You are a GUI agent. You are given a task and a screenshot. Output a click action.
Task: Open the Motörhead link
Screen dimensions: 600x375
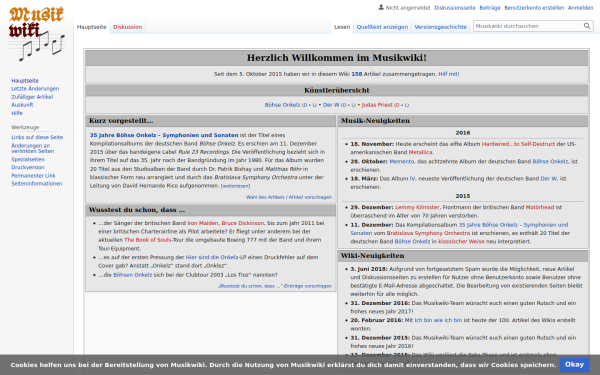(540, 207)
